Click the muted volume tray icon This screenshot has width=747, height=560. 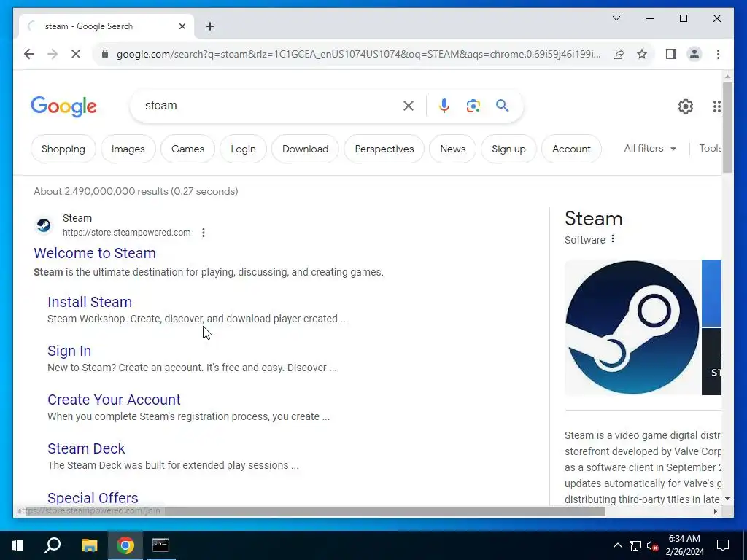(x=653, y=545)
